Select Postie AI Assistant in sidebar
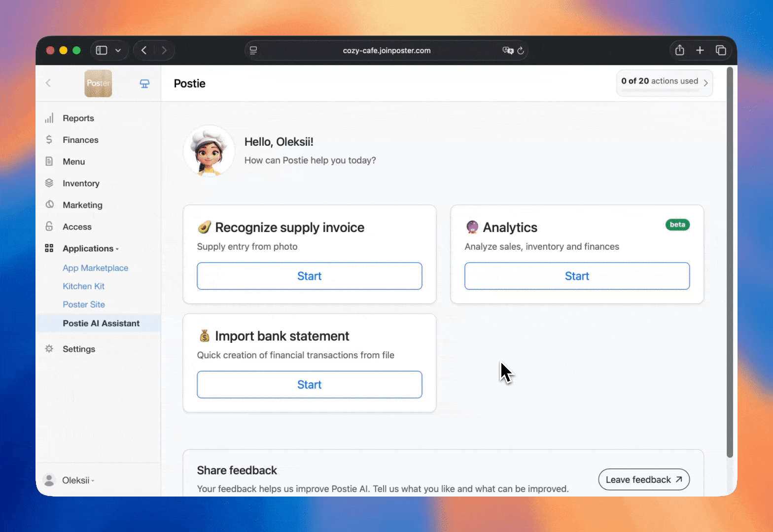Screen dimensions: 773x532 (101, 324)
